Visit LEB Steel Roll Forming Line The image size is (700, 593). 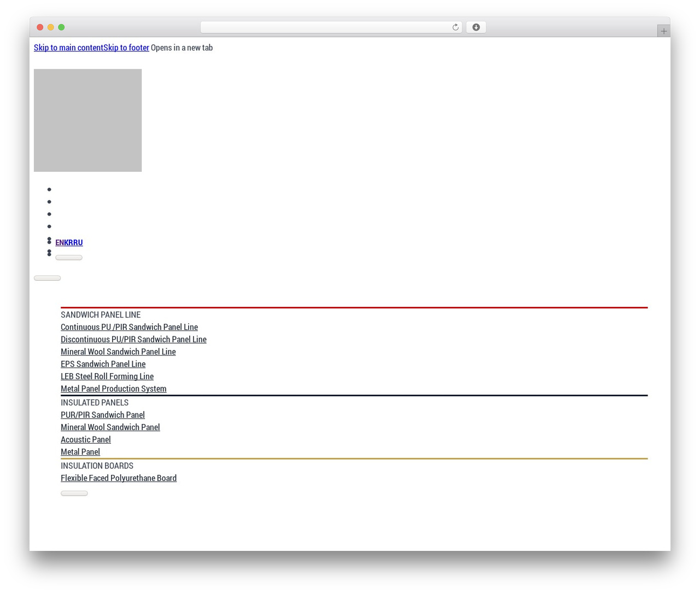point(107,376)
